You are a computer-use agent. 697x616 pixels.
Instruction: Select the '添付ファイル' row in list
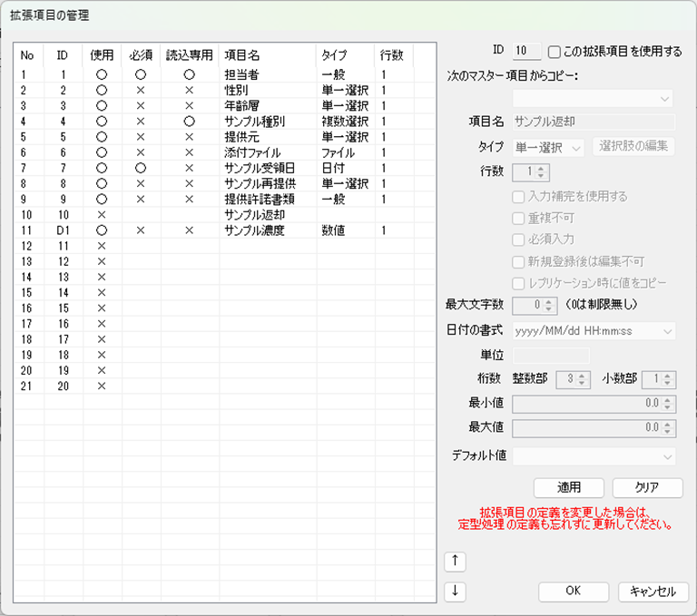pos(253,153)
